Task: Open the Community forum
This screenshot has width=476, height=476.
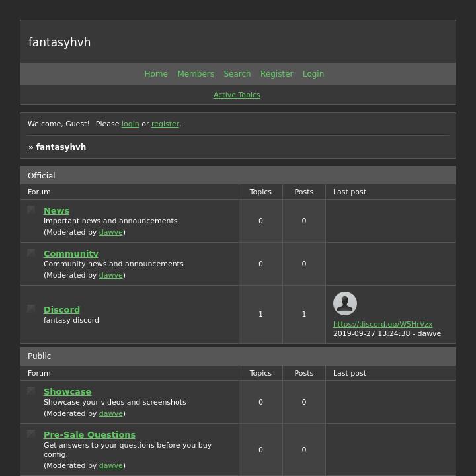Action: tap(71, 253)
